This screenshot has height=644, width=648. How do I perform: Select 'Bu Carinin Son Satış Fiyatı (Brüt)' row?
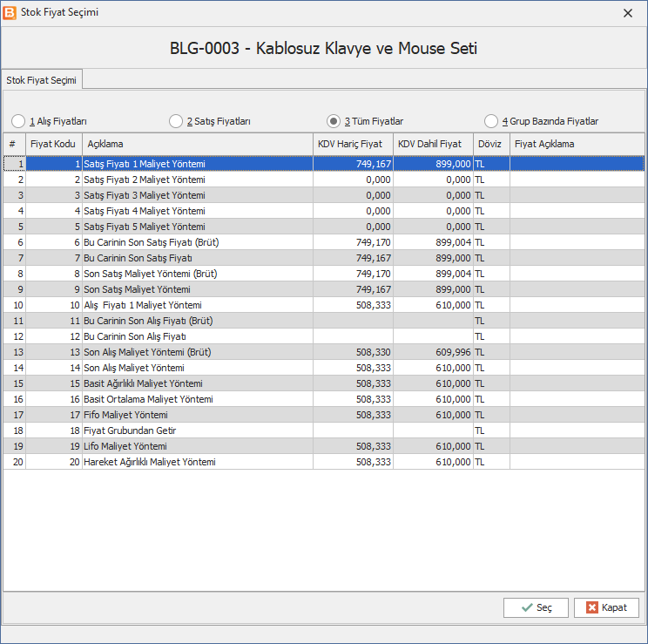pyautogui.click(x=324, y=242)
